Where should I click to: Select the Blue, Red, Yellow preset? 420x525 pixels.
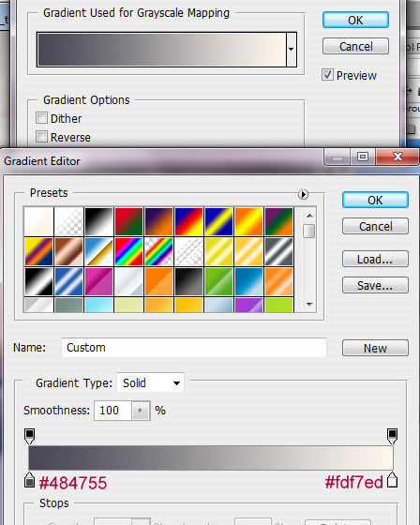pyautogui.click(x=188, y=221)
